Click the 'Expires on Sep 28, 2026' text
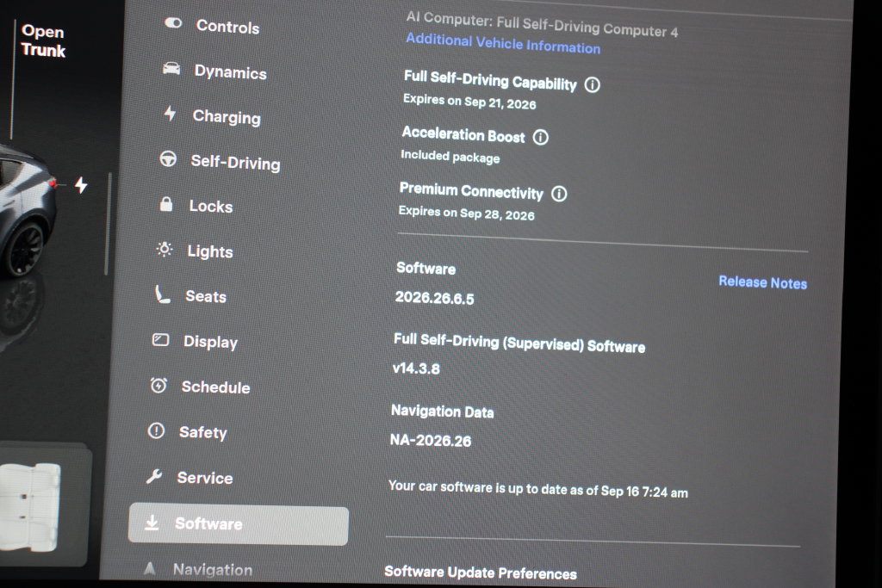882x588 pixels. point(466,213)
